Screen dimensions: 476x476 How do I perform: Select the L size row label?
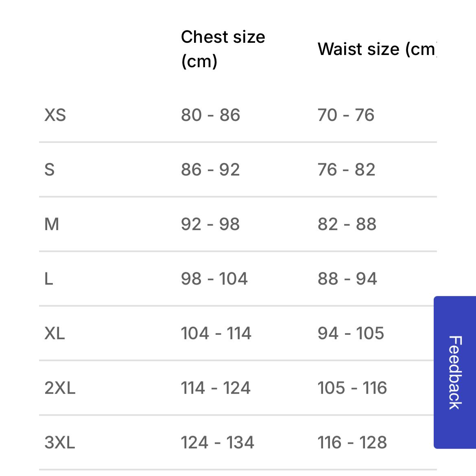pos(49,279)
